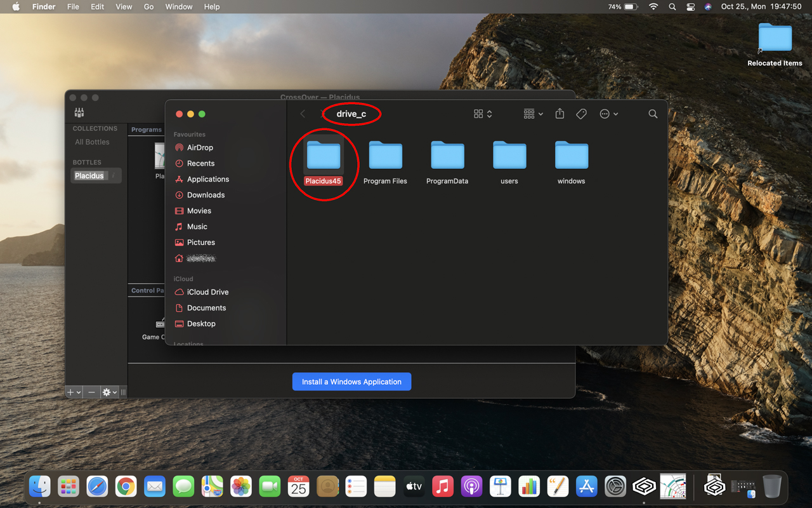812x508 pixels.
Task: Open the Finder menu in menu bar
Action: 44,6
